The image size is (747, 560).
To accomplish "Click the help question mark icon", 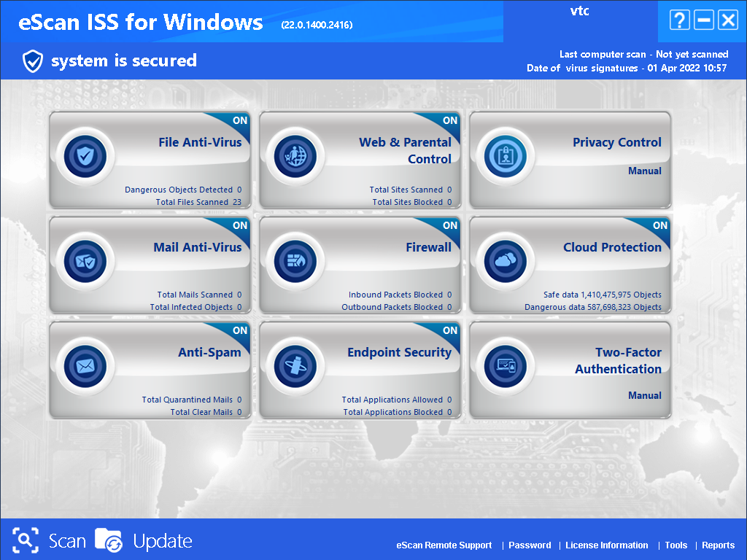I will (679, 20).
